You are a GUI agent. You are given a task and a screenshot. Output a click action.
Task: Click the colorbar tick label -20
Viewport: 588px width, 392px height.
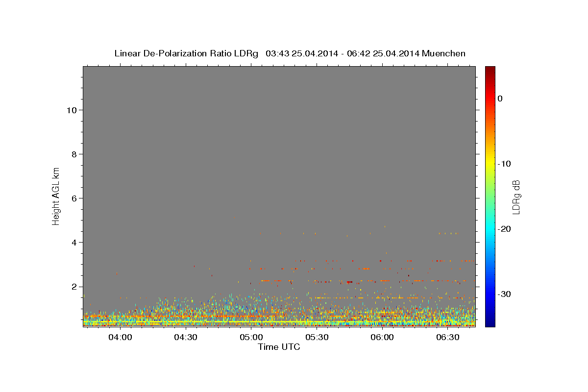click(x=505, y=229)
